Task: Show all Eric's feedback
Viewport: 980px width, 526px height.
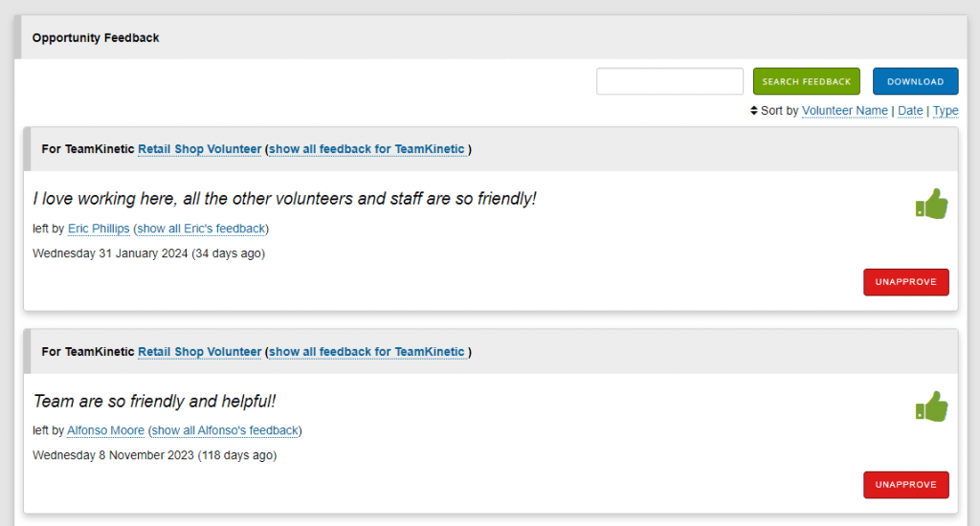Action: click(x=201, y=229)
